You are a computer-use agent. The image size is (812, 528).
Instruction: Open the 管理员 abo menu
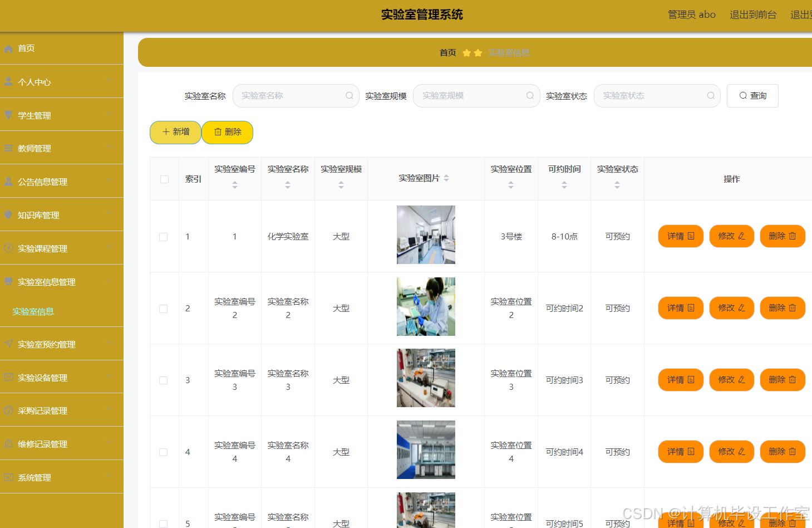pos(691,15)
